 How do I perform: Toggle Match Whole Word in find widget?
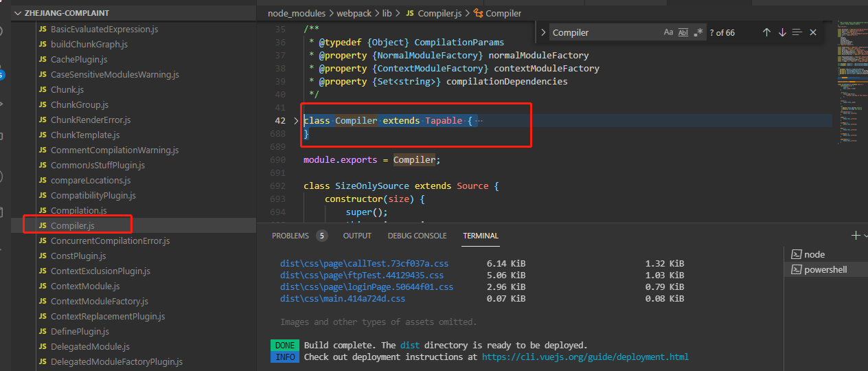(683, 32)
